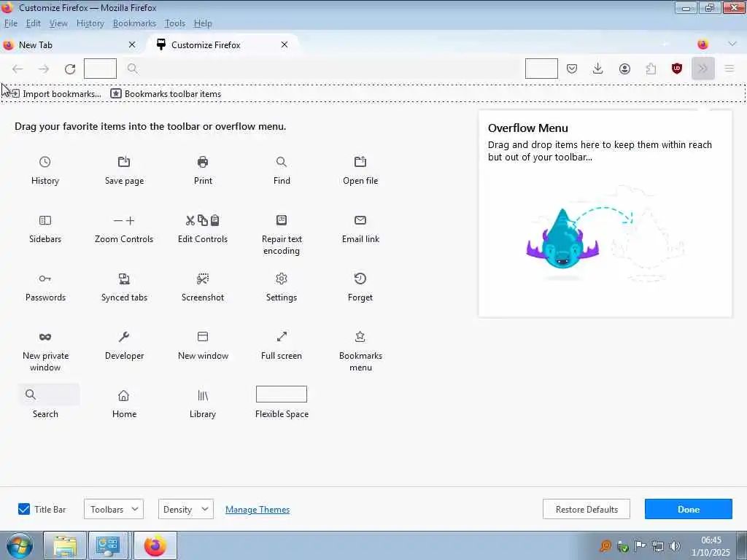
Task: Switch to the Customize Firefox tab
Action: point(223,44)
